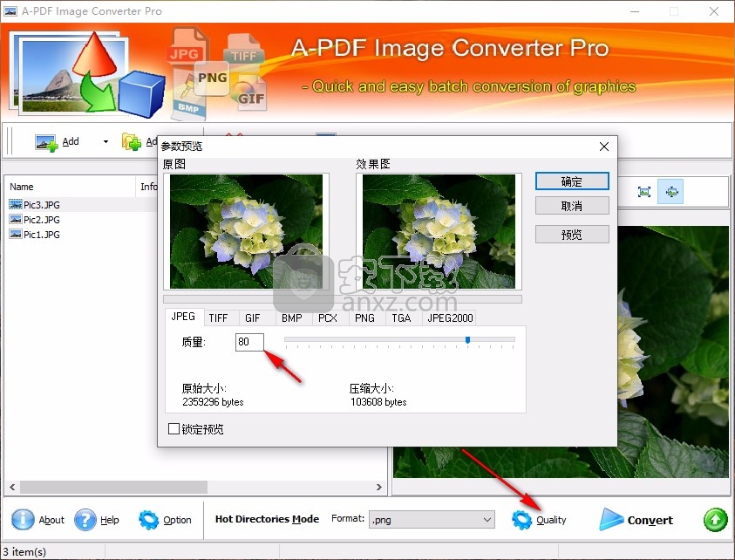735x560 pixels.
Task: Click the About text label
Action: pos(51,520)
